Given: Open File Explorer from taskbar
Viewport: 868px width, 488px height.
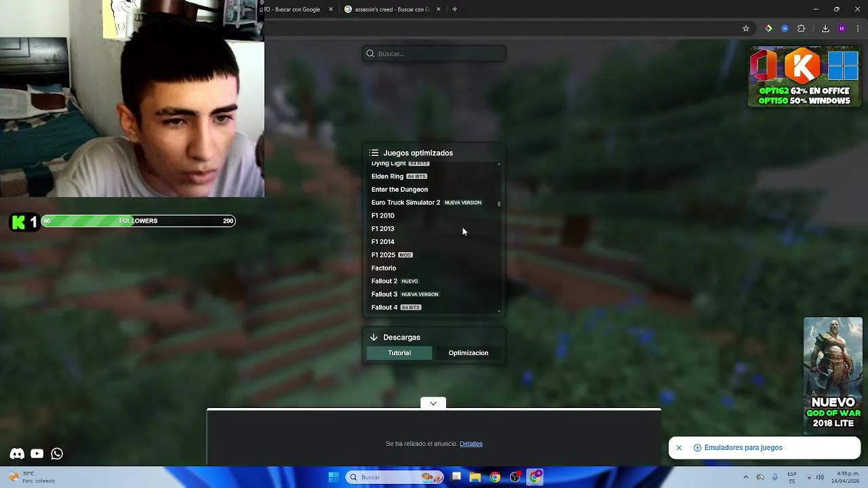Looking at the screenshot, I should coord(475,477).
